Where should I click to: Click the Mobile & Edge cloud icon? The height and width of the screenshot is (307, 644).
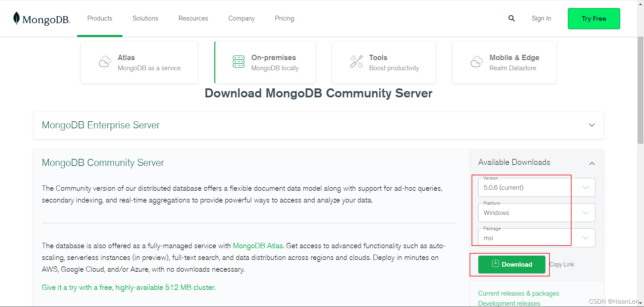click(476, 62)
